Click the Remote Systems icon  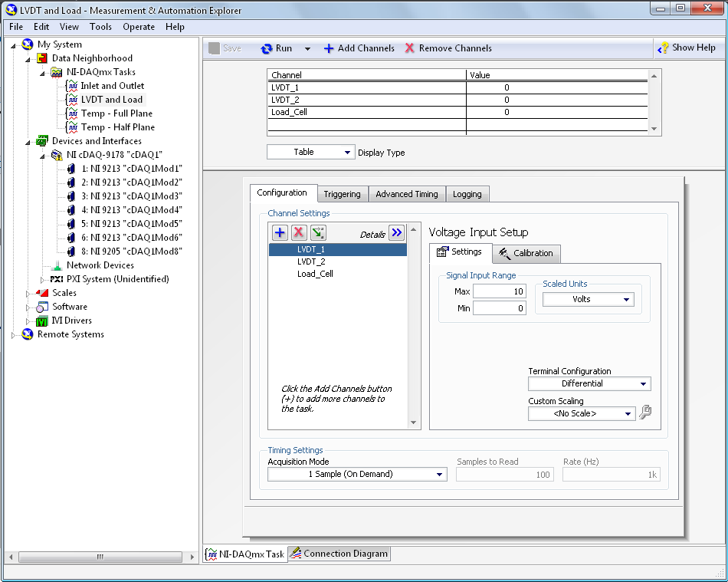(x=28, y=334)
